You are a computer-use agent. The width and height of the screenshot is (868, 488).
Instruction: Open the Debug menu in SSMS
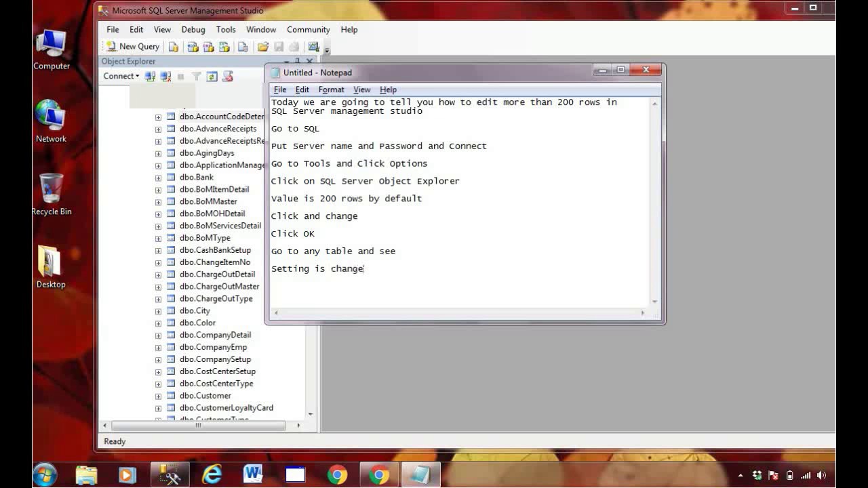(x=193, y=30)
